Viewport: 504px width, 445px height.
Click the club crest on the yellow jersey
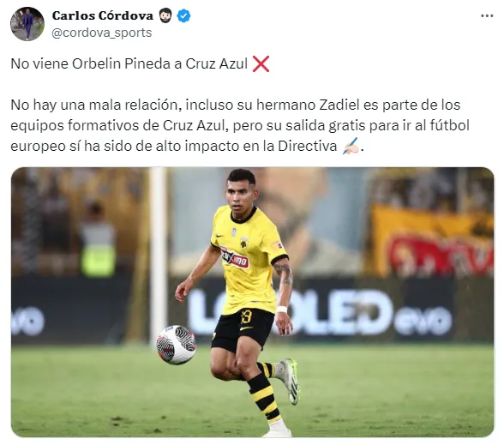pyautogui.click(x=244, y=242)
